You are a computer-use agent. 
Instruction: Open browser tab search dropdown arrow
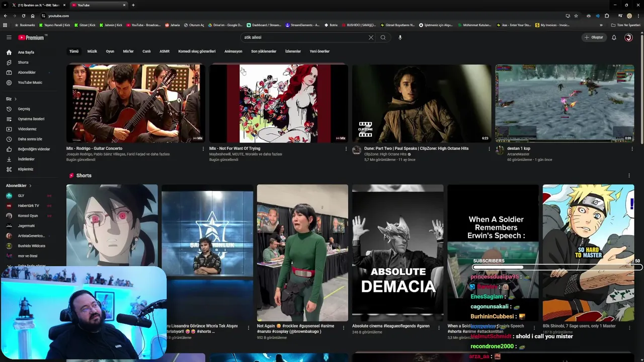click(x=5, y=5)
